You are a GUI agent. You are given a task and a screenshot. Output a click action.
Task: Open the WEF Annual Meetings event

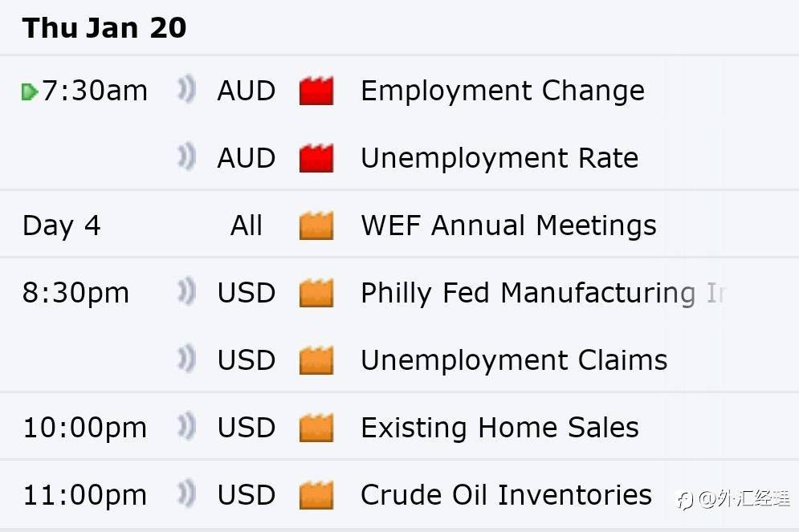[x=508, y=225]
